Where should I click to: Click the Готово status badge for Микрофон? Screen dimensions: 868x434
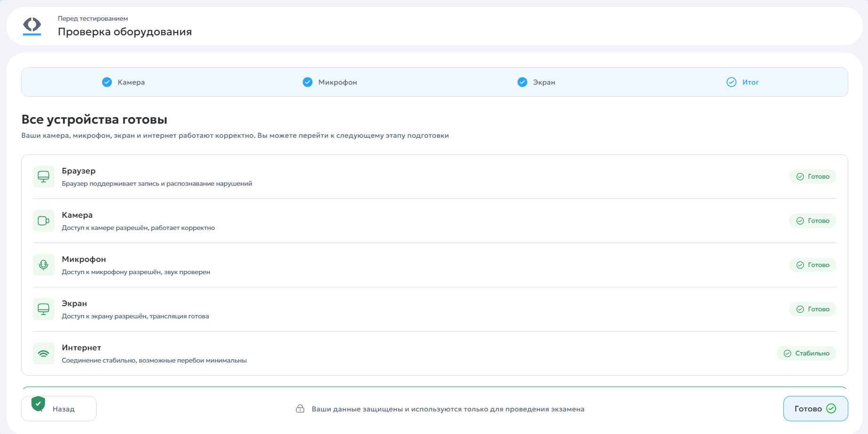click(x=813, y=265)
